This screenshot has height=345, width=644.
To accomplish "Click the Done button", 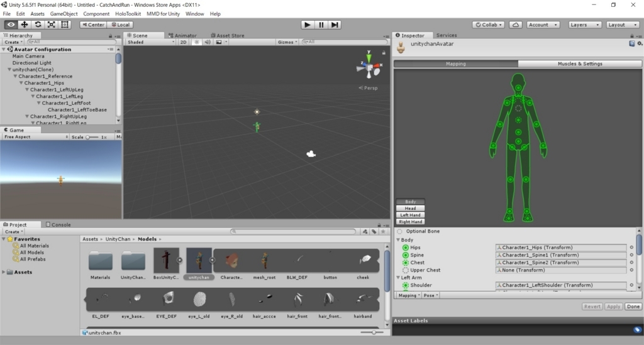I will [633, 307].
